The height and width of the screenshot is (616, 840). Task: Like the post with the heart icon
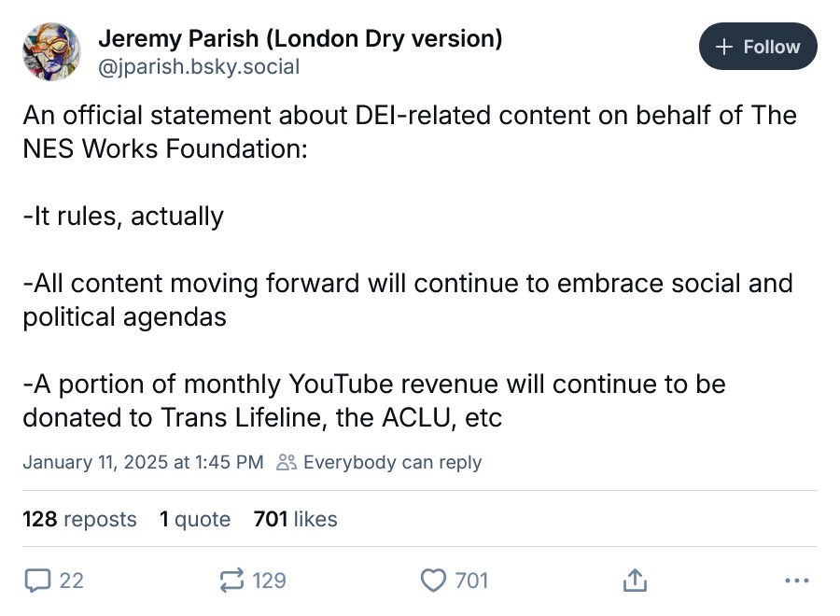433,581
